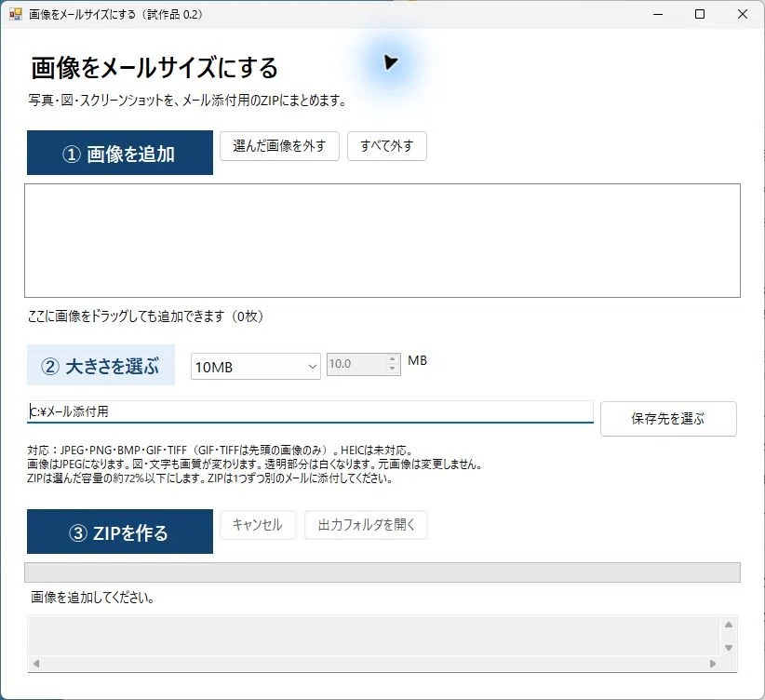Click the subtitle 写真·図·スクリーンショットを text

[x=188, y=101]
